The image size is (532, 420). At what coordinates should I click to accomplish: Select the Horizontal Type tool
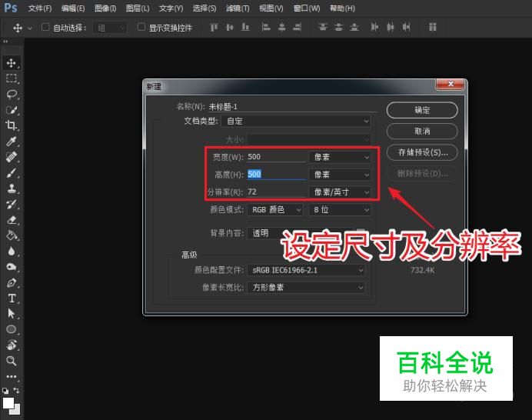(12, 298)
